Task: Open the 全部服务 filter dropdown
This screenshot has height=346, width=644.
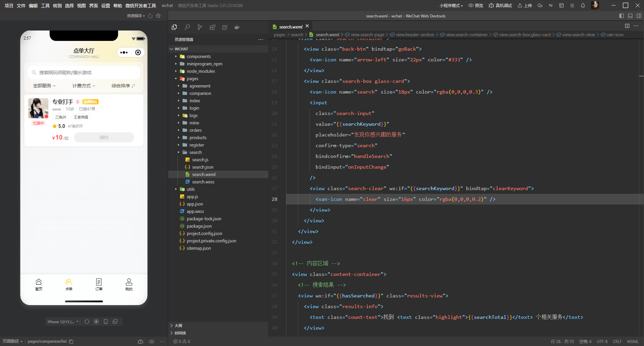Action: tap(44, 86)
